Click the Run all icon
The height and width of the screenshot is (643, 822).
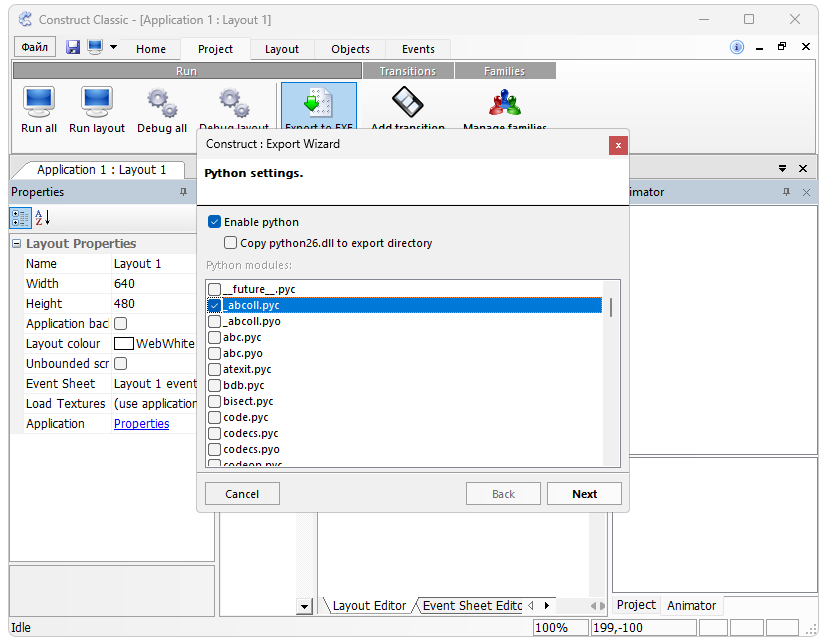(x=39, y=102)
